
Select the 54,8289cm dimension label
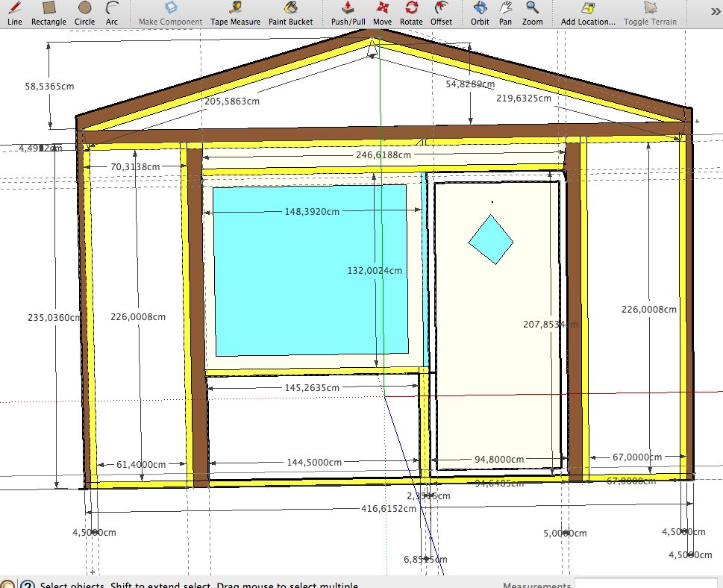470,84
